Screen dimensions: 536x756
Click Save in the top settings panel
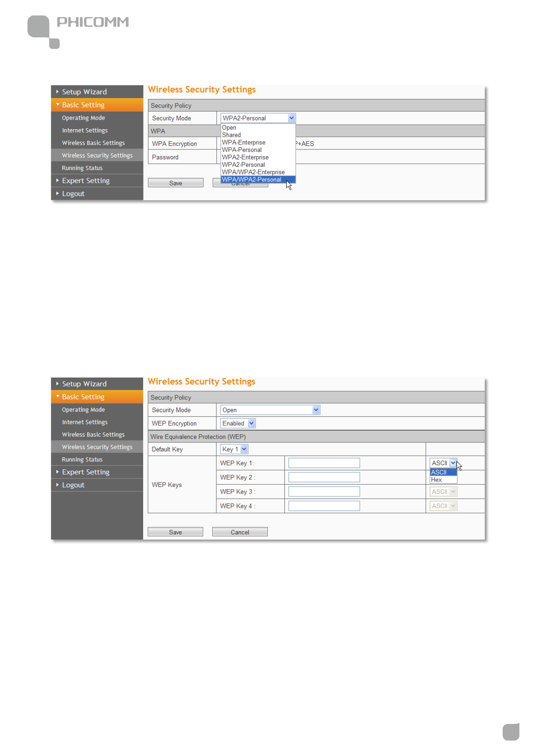(176, 183)
